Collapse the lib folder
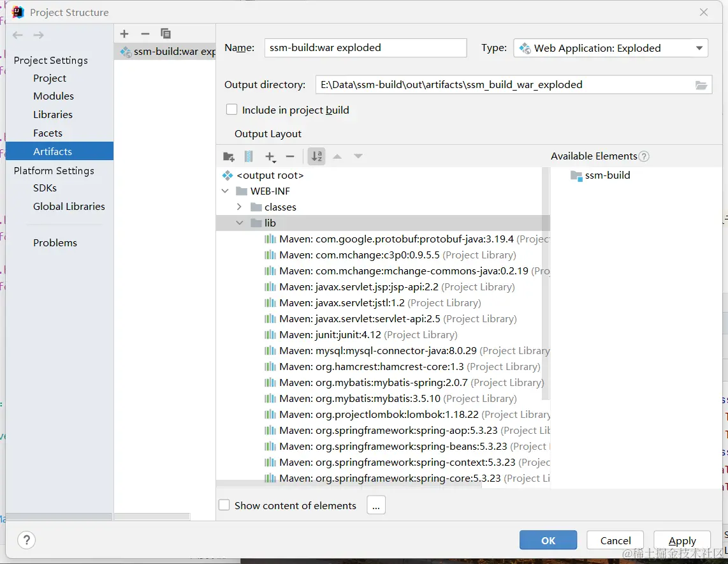Image resolution: width=728 pixels, height=564 pixels. pos(239,223)
